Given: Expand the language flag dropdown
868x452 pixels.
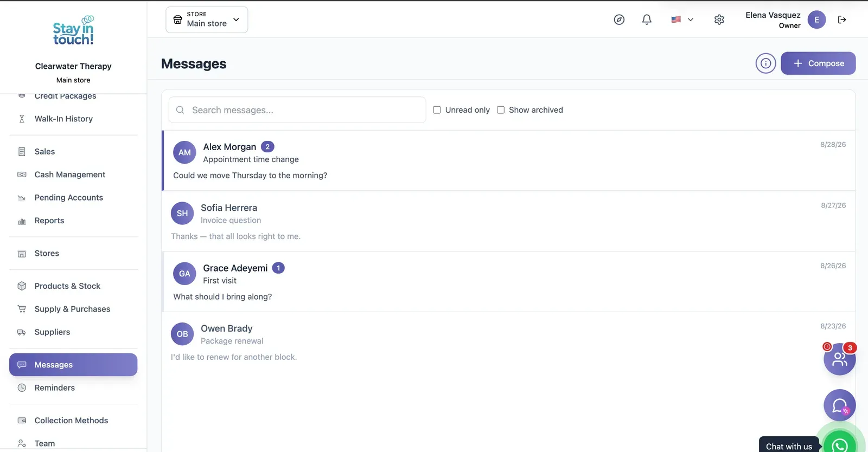Looking at the screenshot, I should click(682, 20).
